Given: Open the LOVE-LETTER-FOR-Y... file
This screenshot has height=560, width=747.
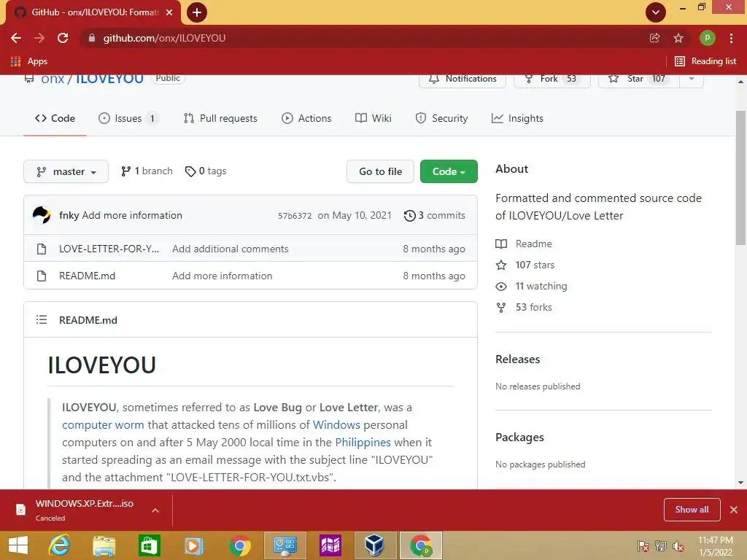Looking at the screenshot, I should pos(109,249).
